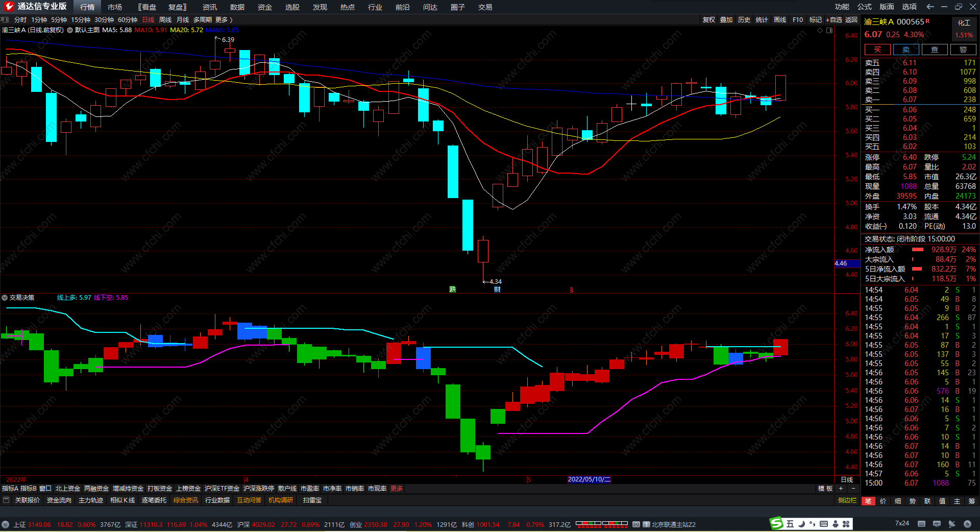The width and height of the screenshot is (980, 532).
Task: Toggle the 侧边栏 sidebar
Action: (847, 500)
